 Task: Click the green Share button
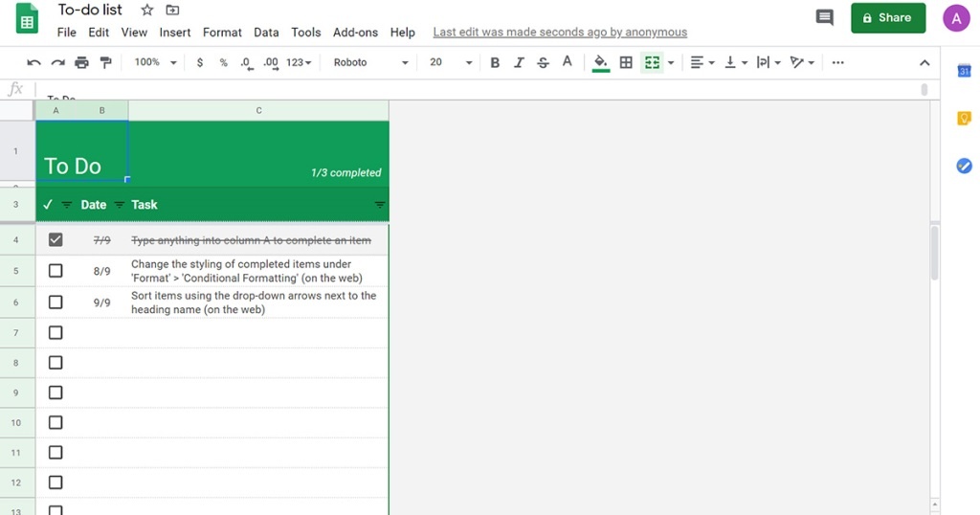pos(887,17)
